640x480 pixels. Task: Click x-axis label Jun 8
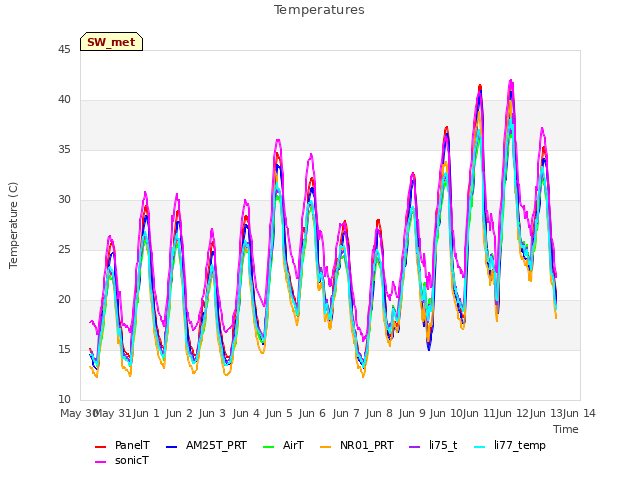tap(379, 413)
